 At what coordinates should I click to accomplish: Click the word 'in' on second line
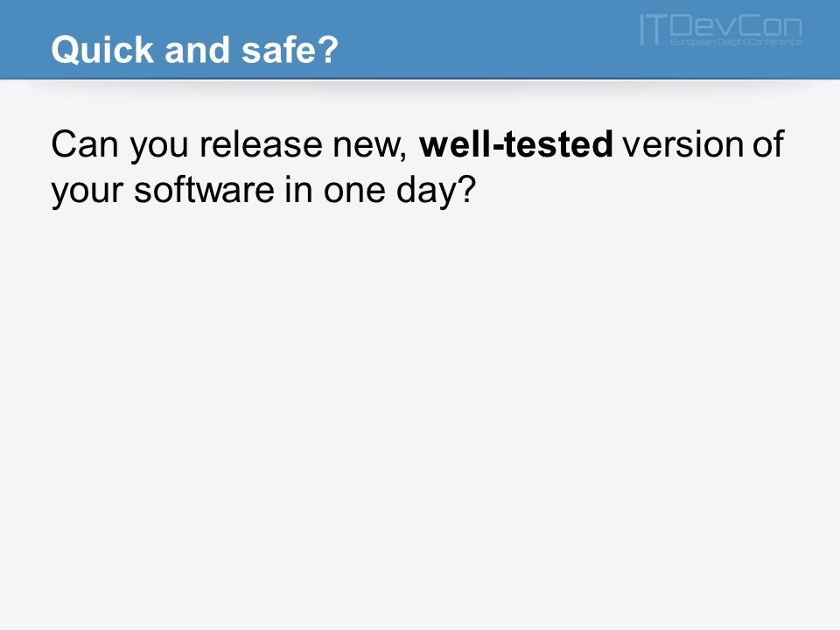pos(299,190)
